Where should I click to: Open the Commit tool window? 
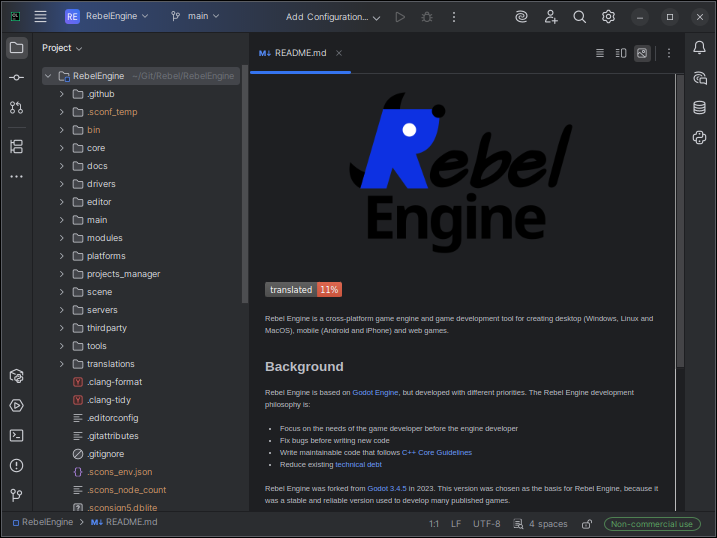coord(16,78)
